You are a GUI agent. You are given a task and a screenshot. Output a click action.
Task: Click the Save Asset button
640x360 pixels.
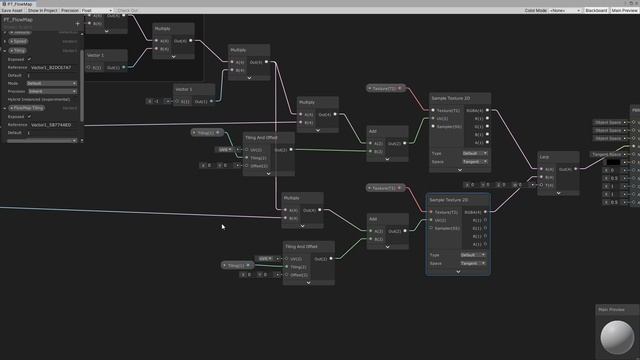tap(12, 10)
